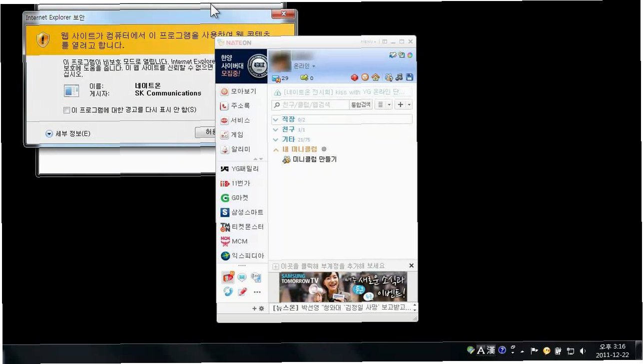Toggle the NateOn mini-mode window icon in title bar
Viewport: 643px width, 364px height.
click(x=385, y=41)
